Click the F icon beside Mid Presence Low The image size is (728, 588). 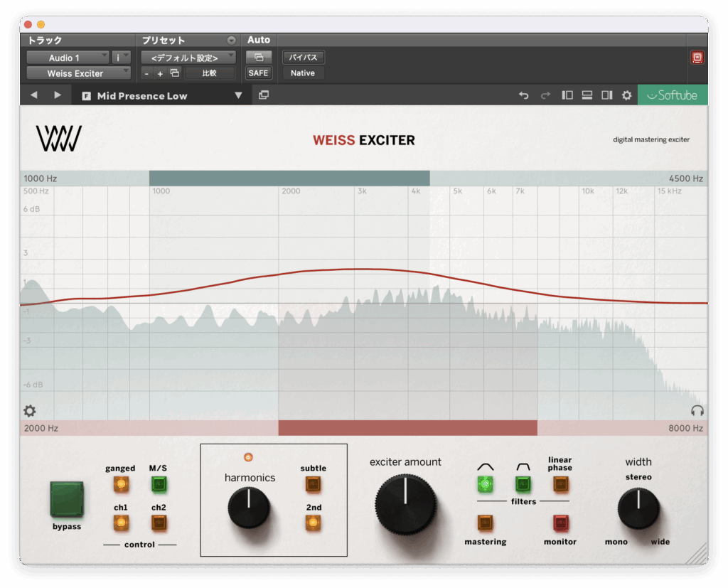click(x=86, y=96)
